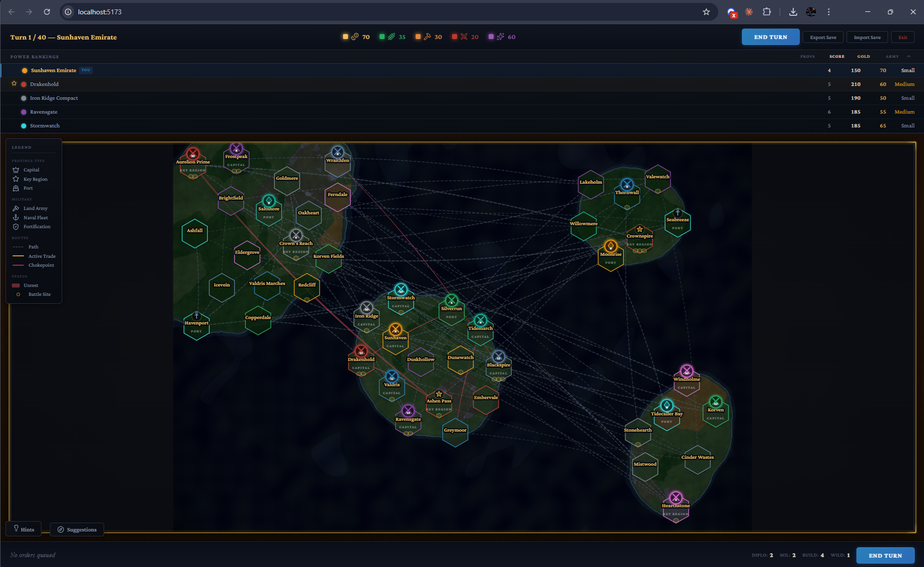This screenshot has width=924, height=567.
Task: Select the Drakenhold capital army icon
Action: pyautogui.click(x=361, y=351)
